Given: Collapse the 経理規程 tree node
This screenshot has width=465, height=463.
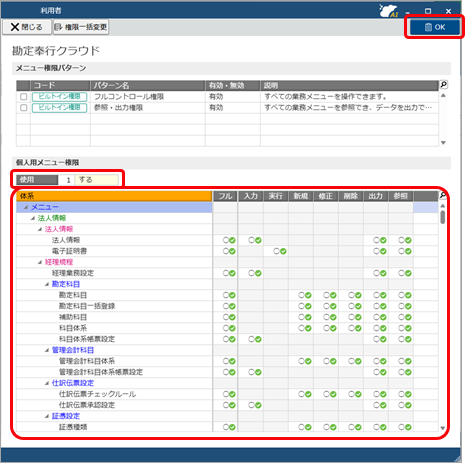Looking at the screenshot, I should pos(40,262).
